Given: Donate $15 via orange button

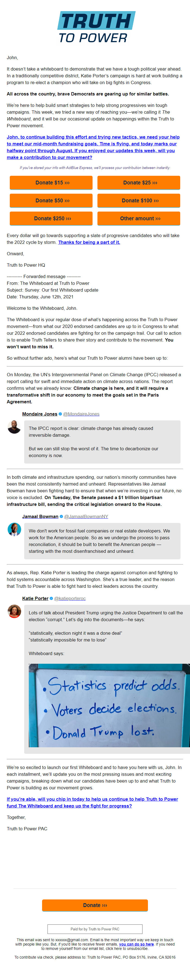Looking at the screenshot, I should coord(51,183).
